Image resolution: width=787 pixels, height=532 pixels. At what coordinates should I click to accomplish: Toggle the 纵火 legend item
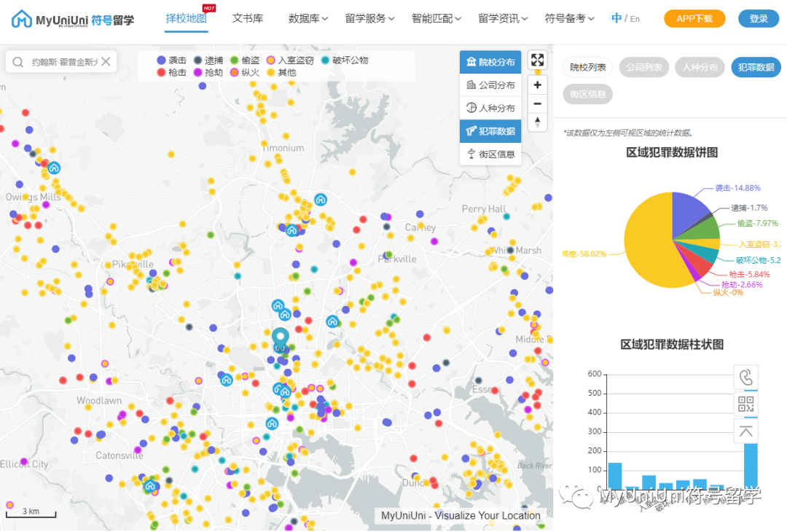click(245, 73)
